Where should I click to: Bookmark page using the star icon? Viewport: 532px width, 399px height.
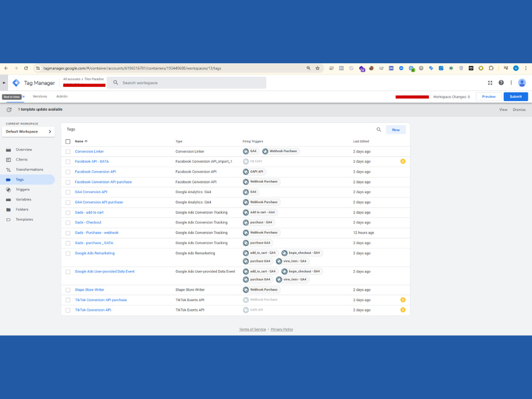click(x=318, y=68)
